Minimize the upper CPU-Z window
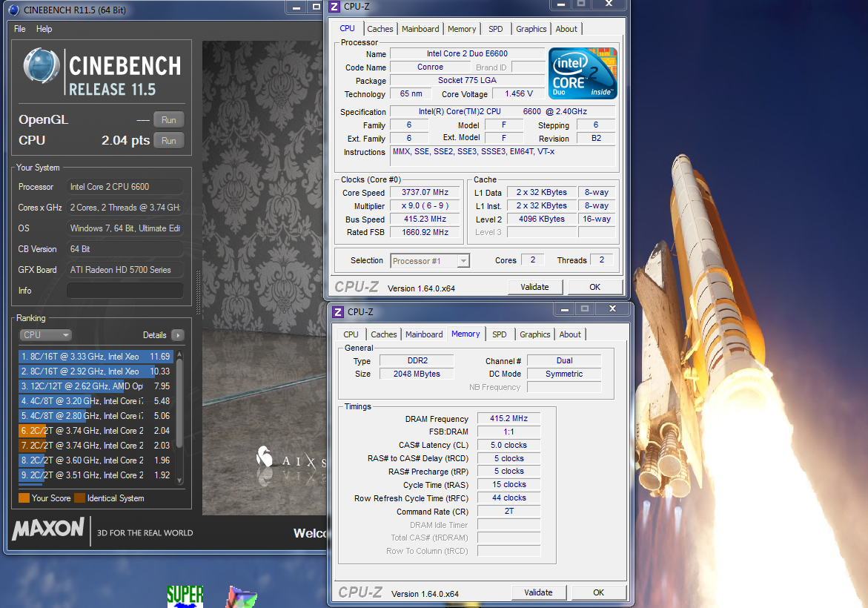 click(x=561, y=4)
